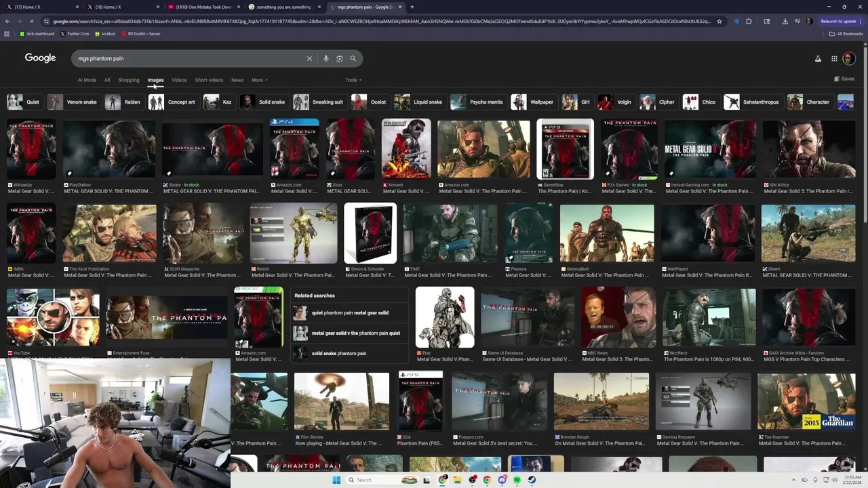Viewport: 868px width, 488px height.
Task: Open Steam from the taskbar
Action: tap(532, 480)
